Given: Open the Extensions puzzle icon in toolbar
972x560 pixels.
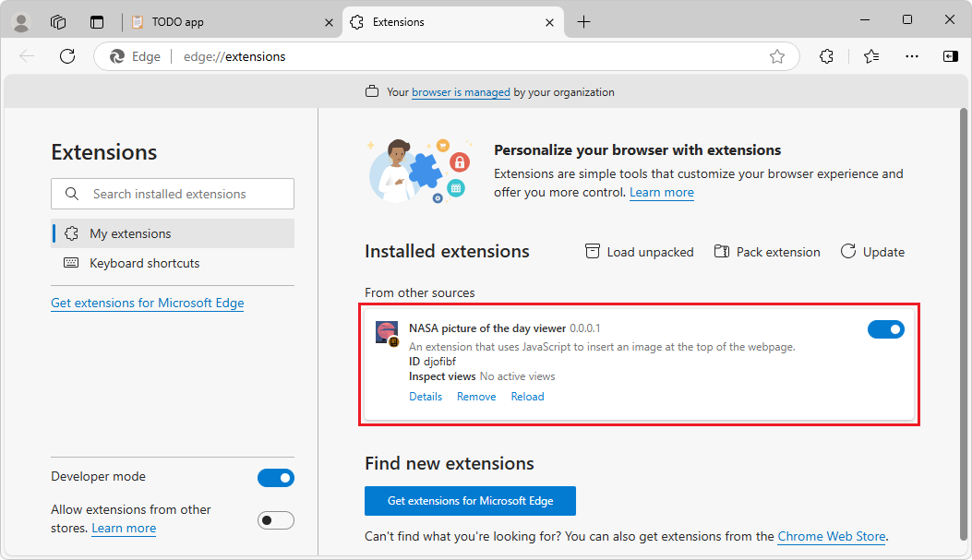Looking at the screenshot, I should pyautogui.click(x=825, y=56).
